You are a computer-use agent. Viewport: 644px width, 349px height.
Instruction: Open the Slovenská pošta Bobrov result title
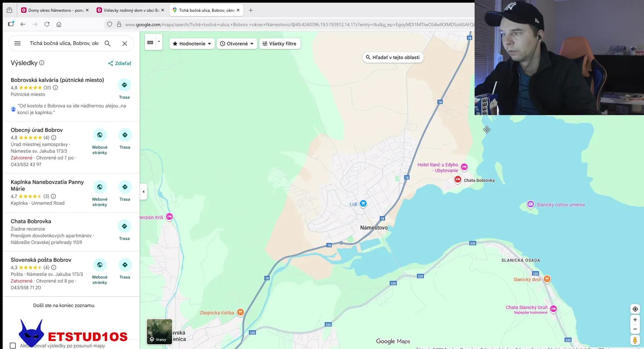41,260
